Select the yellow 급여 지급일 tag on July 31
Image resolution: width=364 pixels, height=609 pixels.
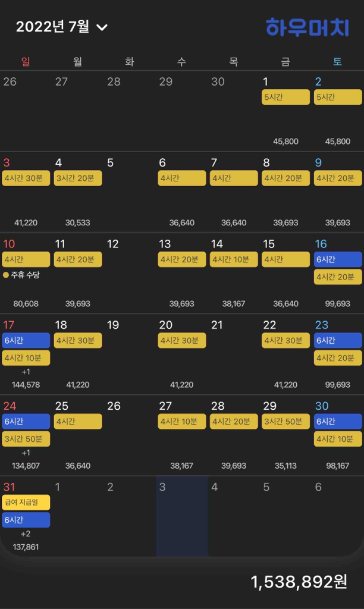pos(26,503)
